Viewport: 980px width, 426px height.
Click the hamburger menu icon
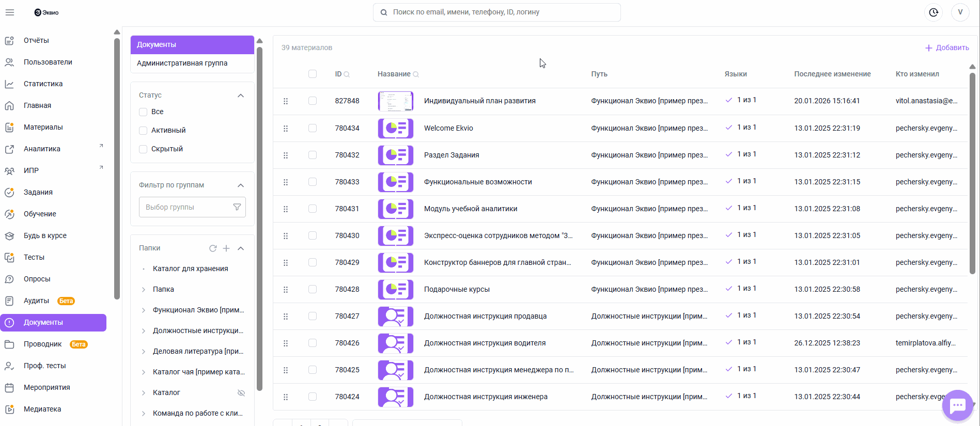point(10,12)
